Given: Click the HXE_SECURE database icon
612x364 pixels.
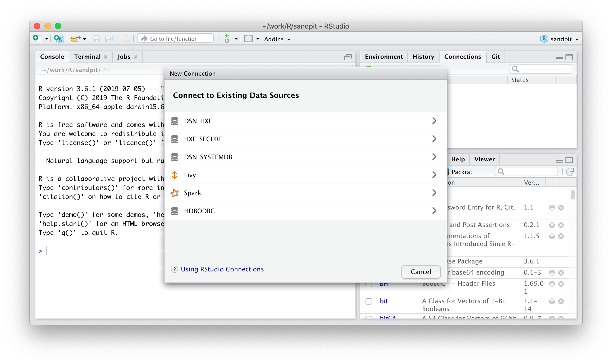Looking at the screenshot, I should click(175, 139).
